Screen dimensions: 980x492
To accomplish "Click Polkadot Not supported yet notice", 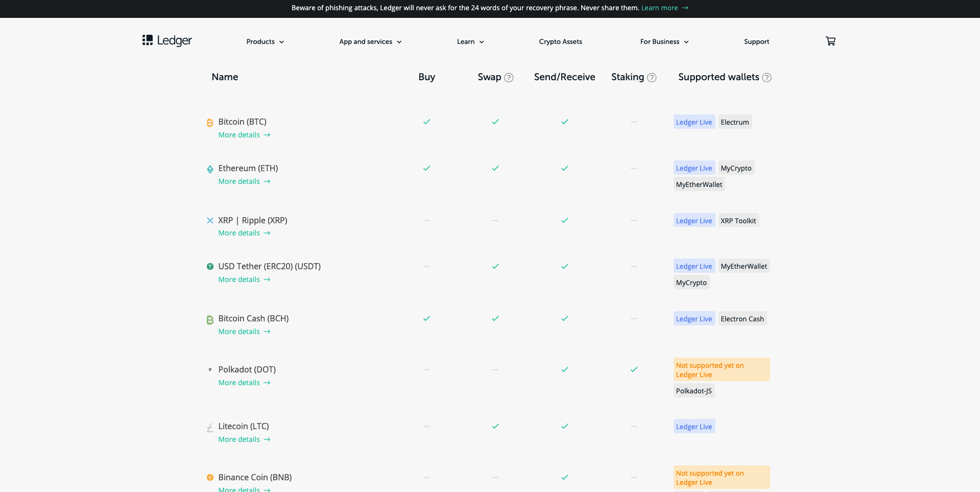I will click(722, 370).
